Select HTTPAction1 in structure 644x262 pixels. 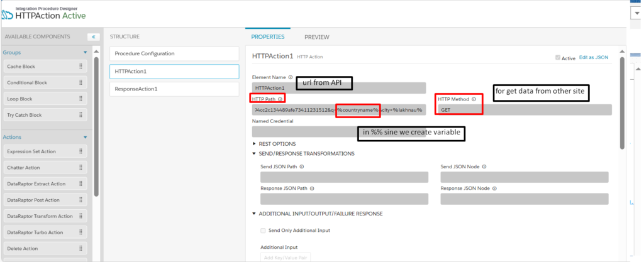point(174,72)
